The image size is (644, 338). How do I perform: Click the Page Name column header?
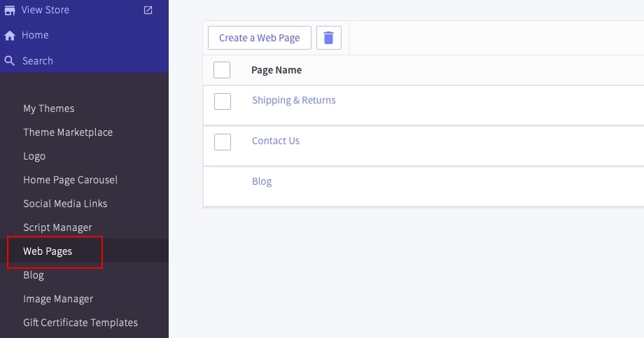pos(276,70)
